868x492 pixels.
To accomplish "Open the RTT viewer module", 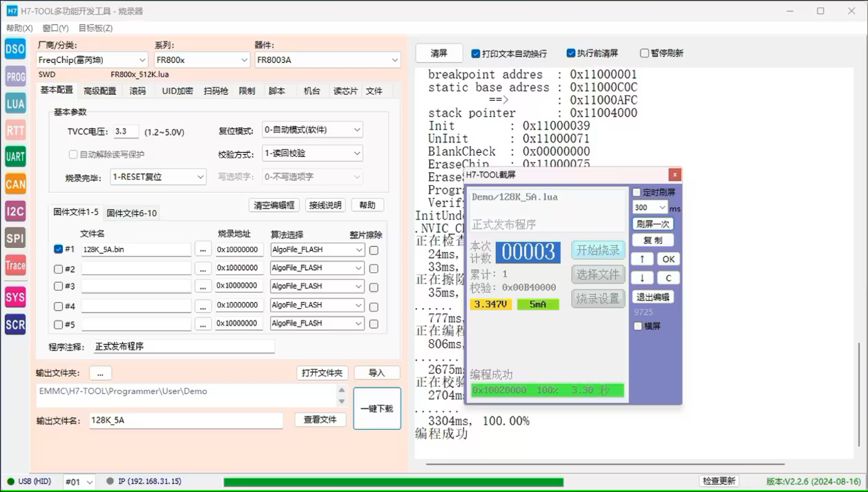I will click(x=15, y=130).
